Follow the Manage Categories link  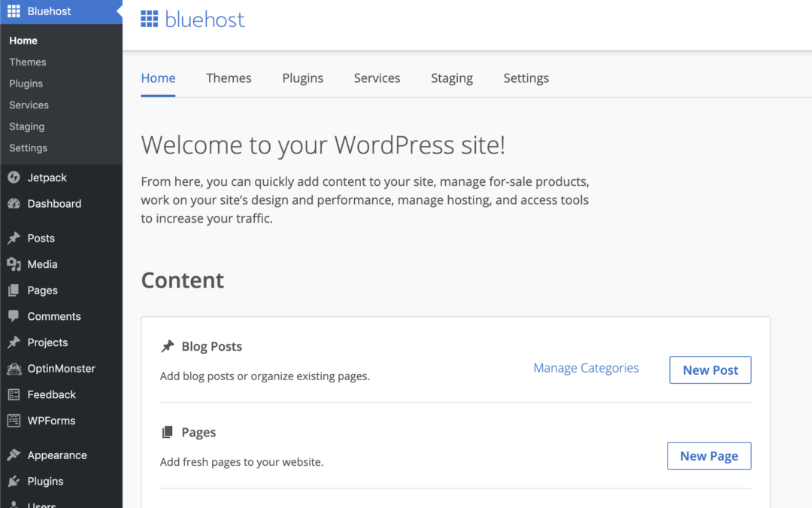(x=586, y=368)
